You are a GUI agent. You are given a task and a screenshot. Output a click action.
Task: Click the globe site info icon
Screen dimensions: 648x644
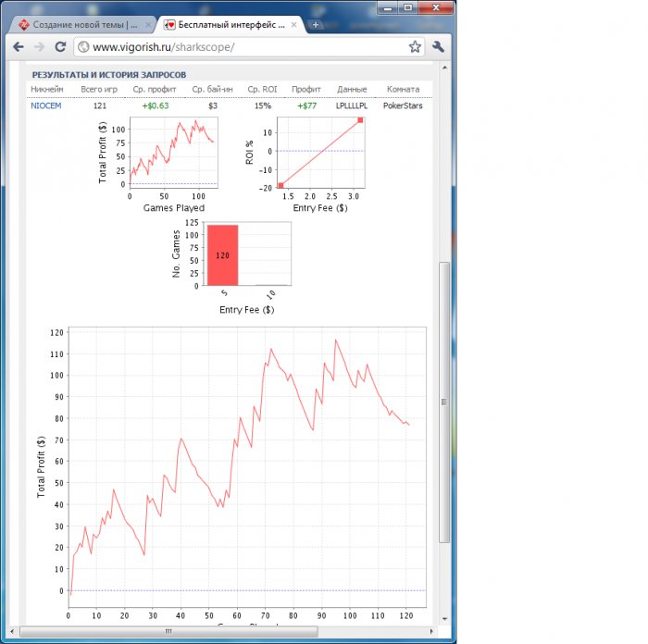(83, 47)
